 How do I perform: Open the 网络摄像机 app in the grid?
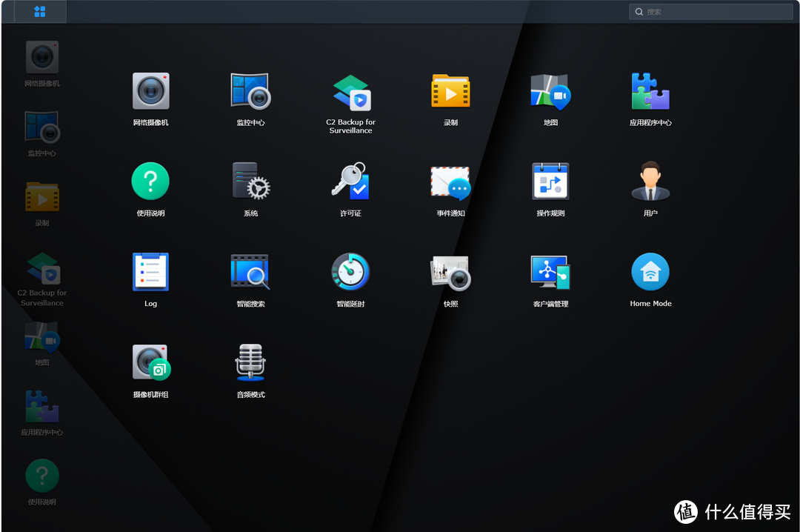click(150, 92)
